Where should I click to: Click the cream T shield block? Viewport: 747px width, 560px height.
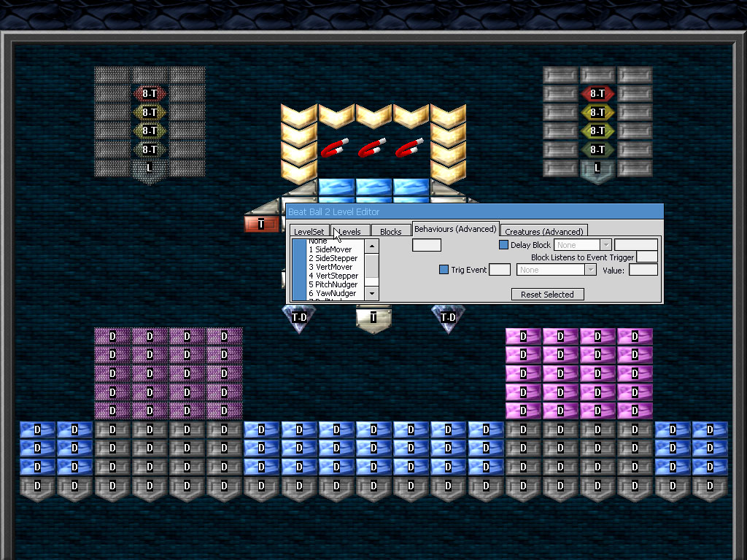pos(373,319)
